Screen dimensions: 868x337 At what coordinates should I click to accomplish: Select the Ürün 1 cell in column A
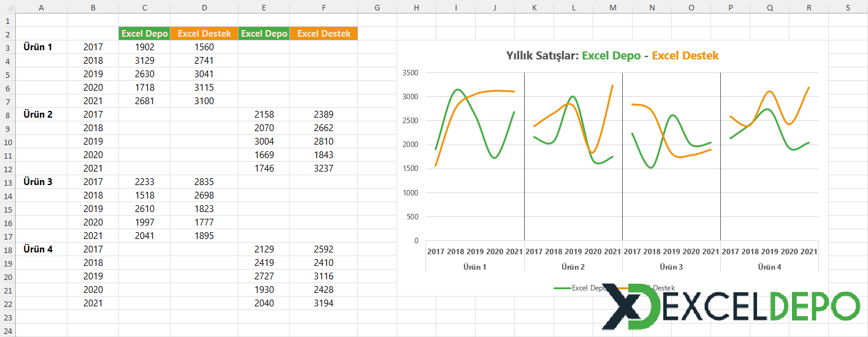[x=41, y=47]
